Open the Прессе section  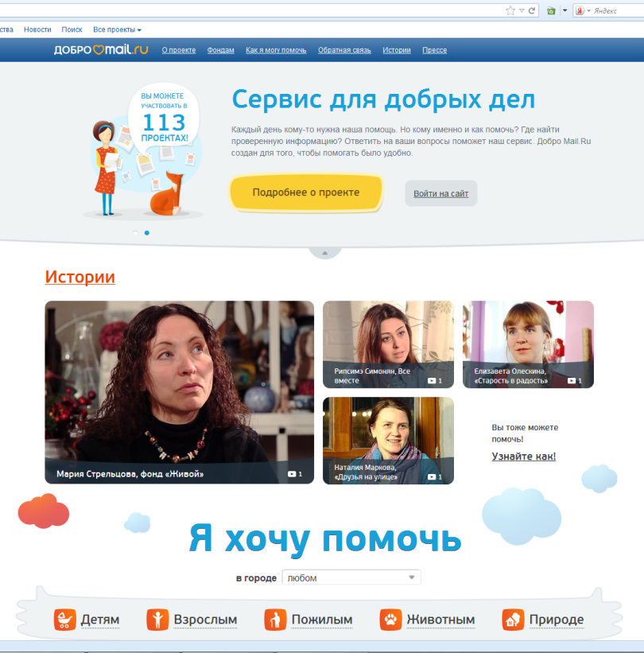(434, 49)
